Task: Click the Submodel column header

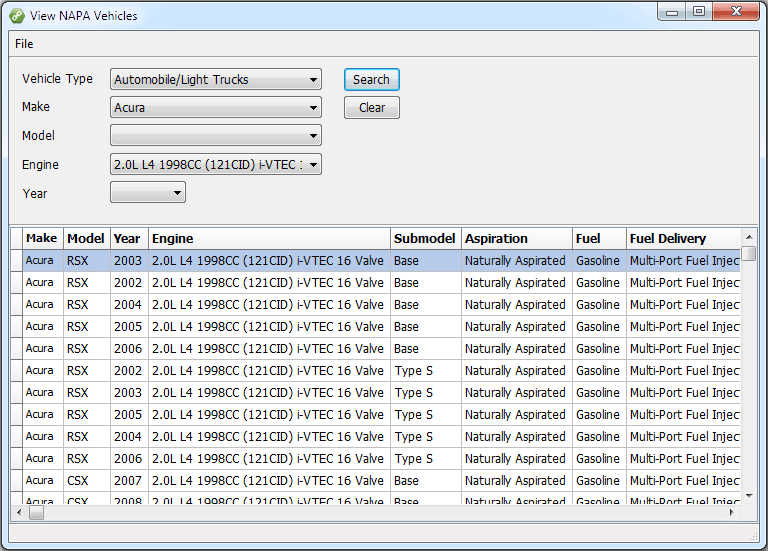Action: 424,239
